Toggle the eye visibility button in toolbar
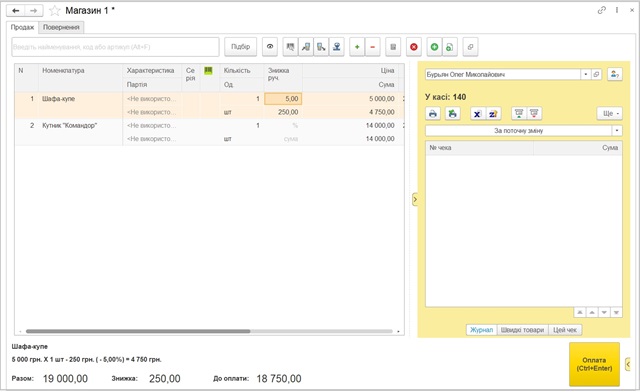The image size is (640, 392). [x=270, y=47]
